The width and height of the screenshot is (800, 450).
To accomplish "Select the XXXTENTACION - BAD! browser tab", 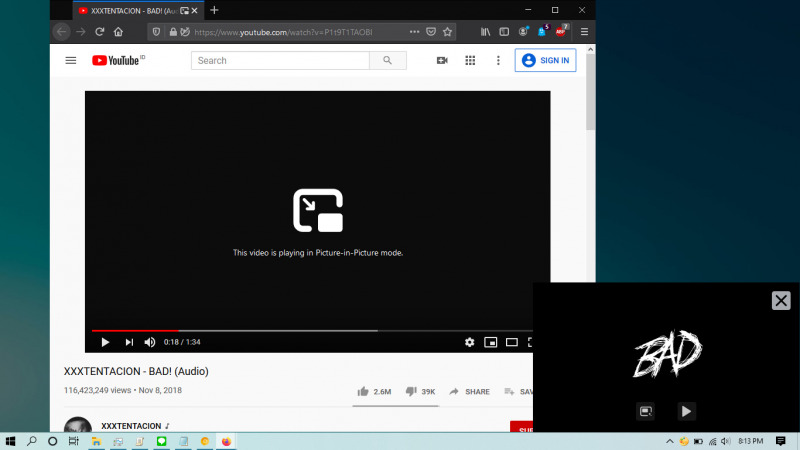I will (x=138, y=10).
